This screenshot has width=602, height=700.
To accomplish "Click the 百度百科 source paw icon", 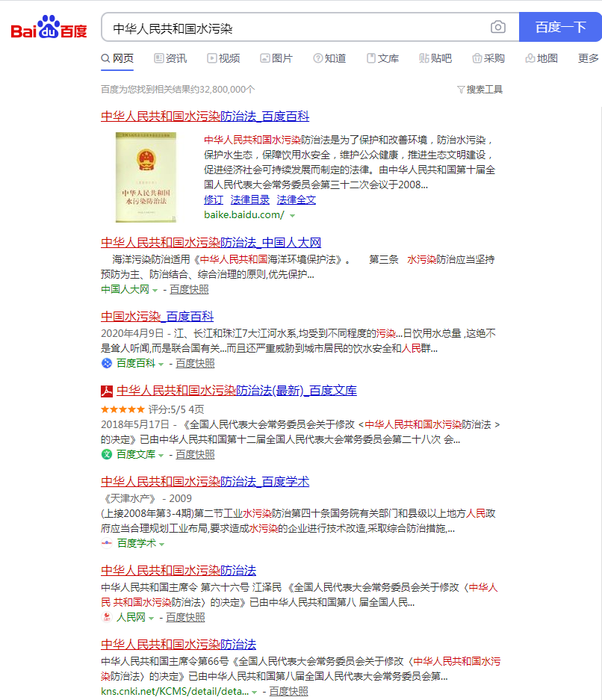I will [x=107, y=363].
